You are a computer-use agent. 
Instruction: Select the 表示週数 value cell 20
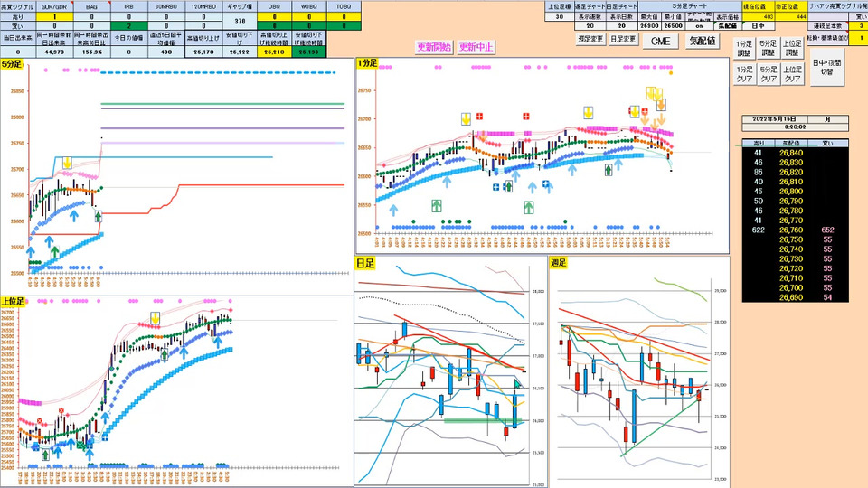pos(590,26)
